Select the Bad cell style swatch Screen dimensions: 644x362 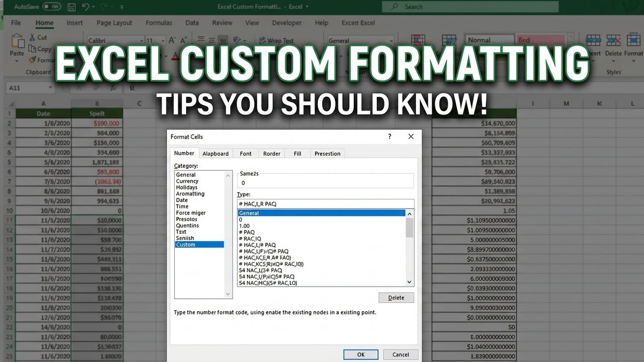click(540, 40)
